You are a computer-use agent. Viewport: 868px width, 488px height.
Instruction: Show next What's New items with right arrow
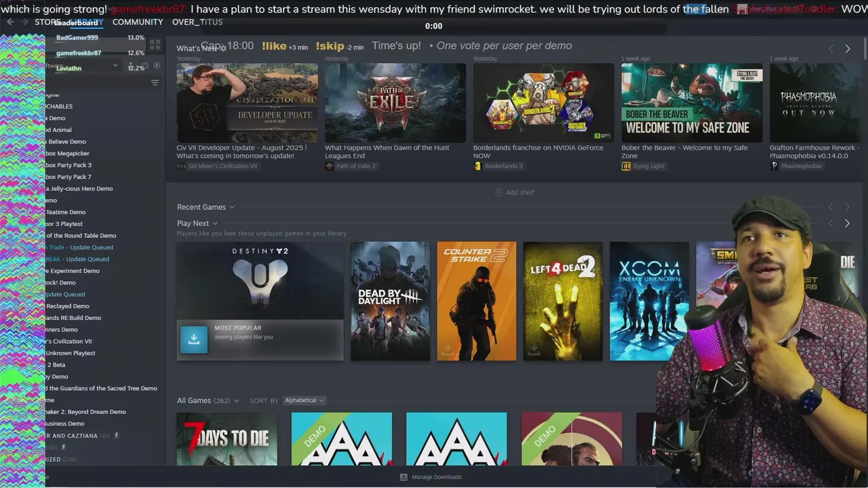coord(847,49)
